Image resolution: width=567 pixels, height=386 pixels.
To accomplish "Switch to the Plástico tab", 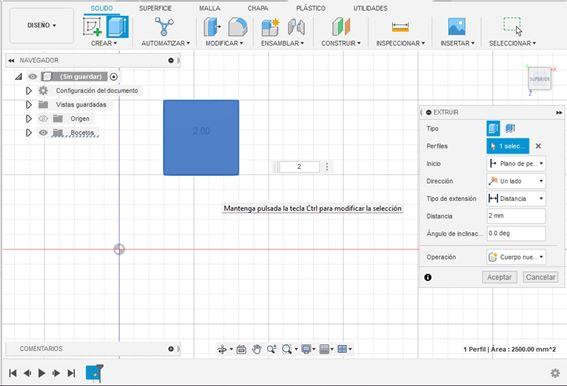I will click(x=311, y=8).
